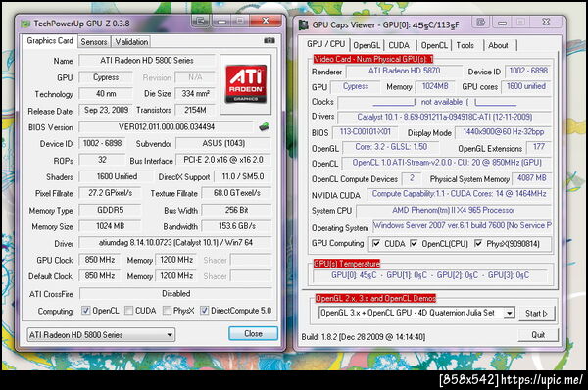Click the Name field ATI Radeon HD 5800 Series
The width and height of the screenshot is (588, 390).
(147, 61)
